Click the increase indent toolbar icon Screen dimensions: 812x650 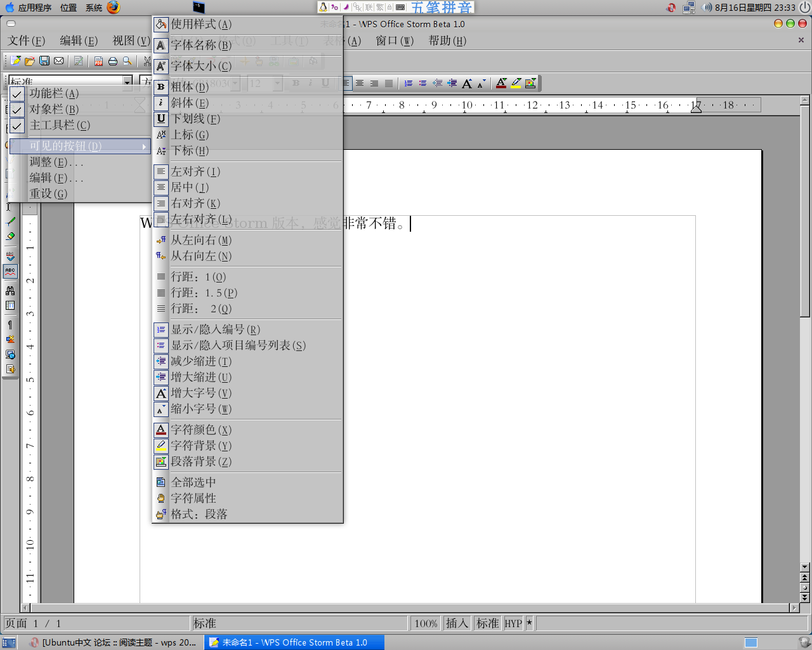[x=452, y=83]
